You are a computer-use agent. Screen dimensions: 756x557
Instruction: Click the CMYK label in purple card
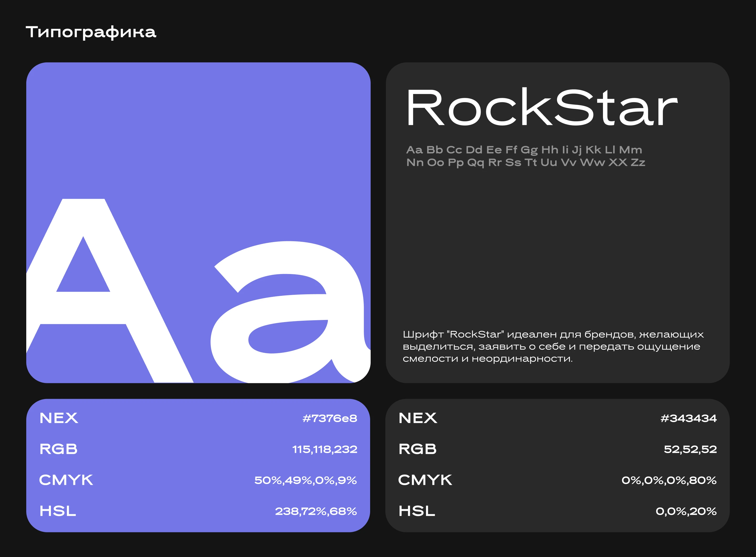tap(66, 480)
